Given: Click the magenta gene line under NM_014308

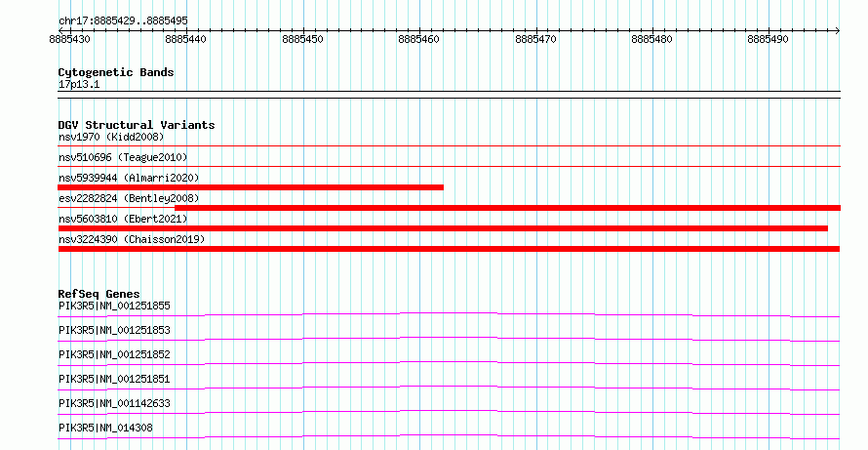Looking at the screenshot, I should [449, 435].
